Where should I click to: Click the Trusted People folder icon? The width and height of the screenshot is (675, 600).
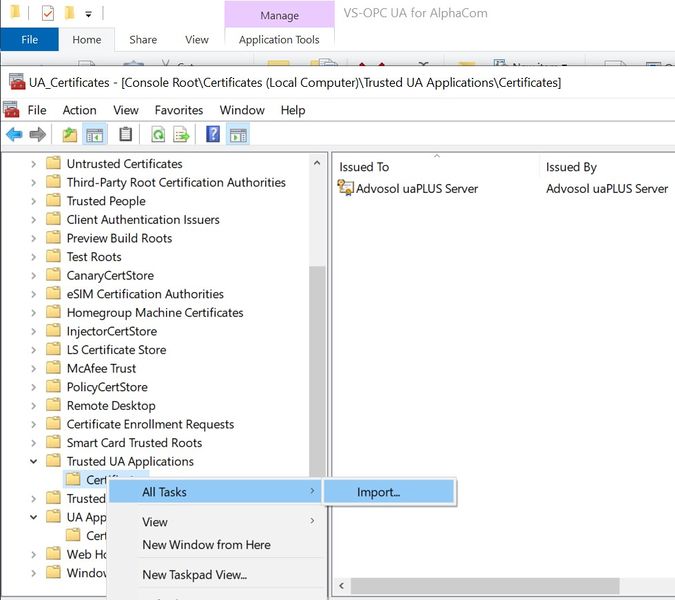click(53, 200)
